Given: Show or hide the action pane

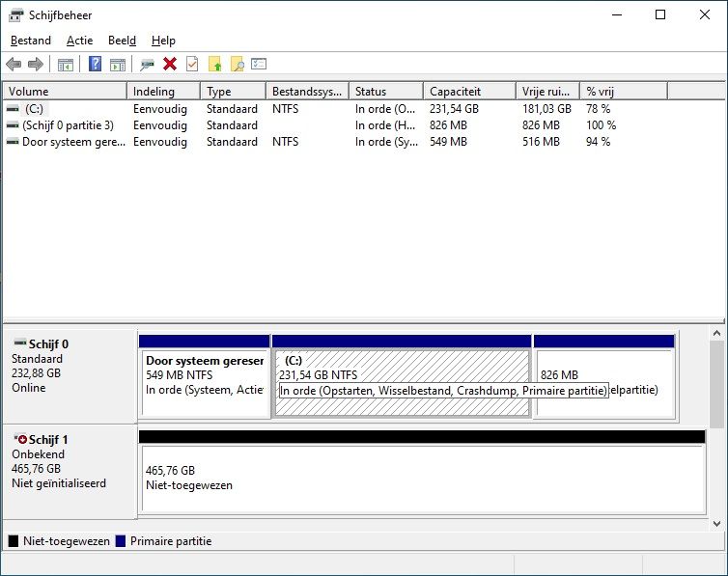Looking at the screenshot, I should click(x=118, y=65).
